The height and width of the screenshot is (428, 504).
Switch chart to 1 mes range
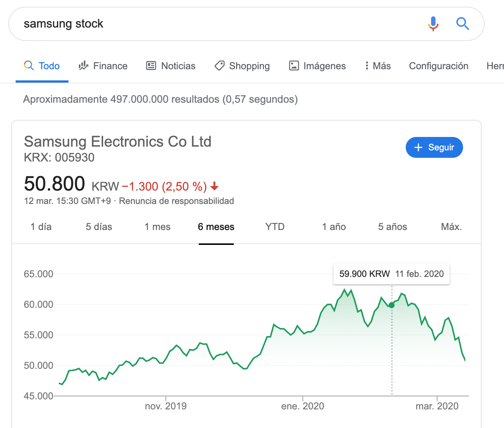pos(157,227)
